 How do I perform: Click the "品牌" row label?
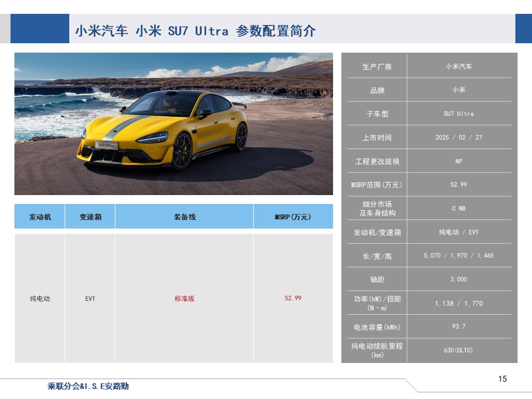[377, 90]
